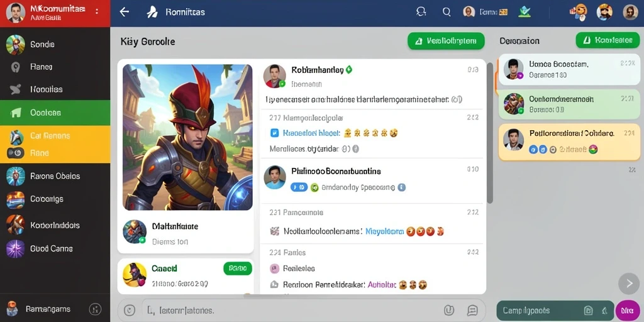
Task: Click the grey circle icon in Pattloronstiaraf card
Action: (x=553, y=150)
